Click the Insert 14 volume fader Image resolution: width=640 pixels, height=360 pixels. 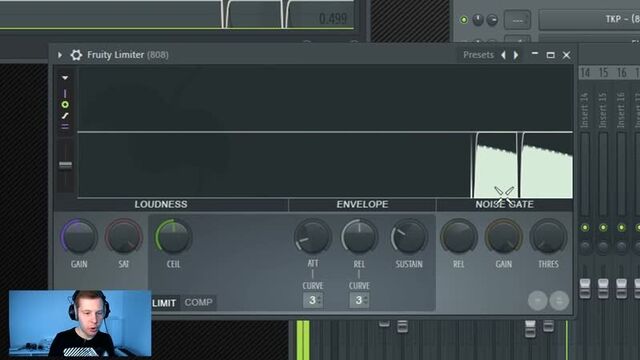point(585,288)
